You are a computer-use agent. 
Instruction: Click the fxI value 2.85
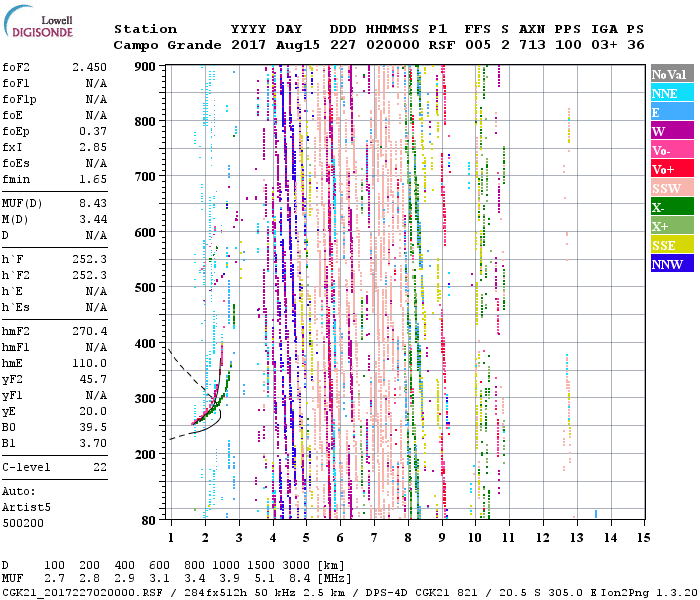click(93, 147)
